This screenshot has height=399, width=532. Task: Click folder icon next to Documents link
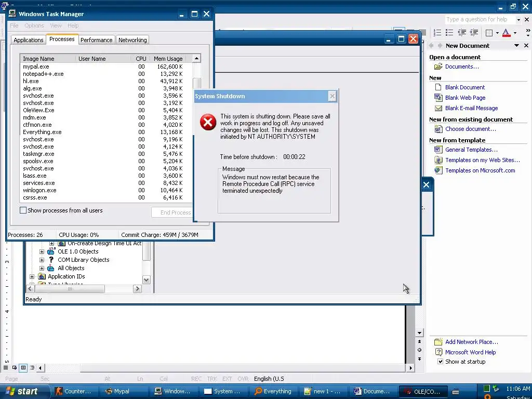click(x=438, y=66)
